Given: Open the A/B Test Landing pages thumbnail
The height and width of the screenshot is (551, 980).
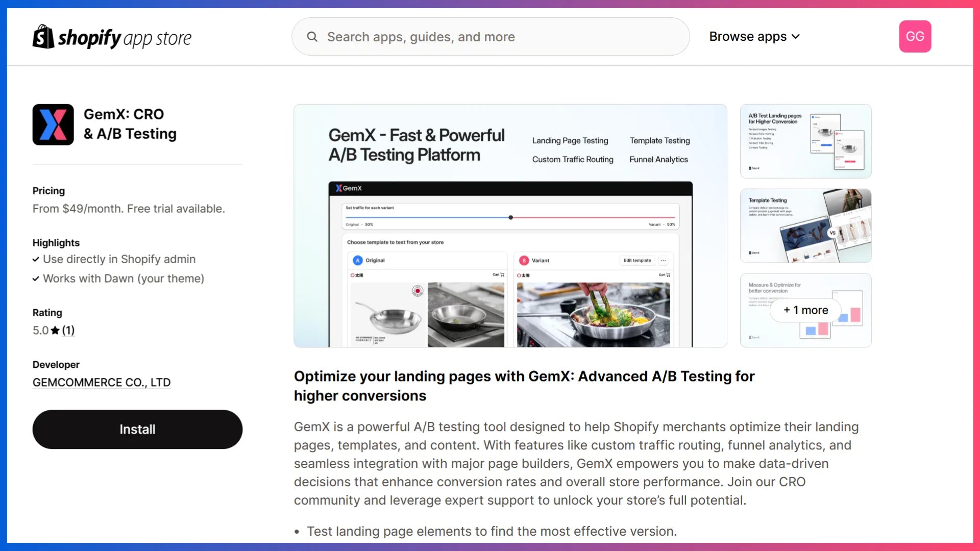Looking at the screenshot, I should (805, 141).
